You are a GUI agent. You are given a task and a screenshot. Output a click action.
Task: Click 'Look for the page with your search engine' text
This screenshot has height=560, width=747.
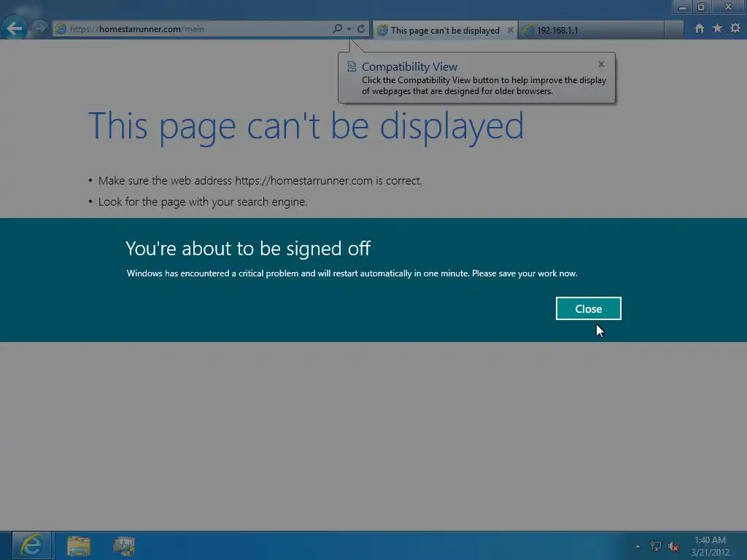coord(203,202)
